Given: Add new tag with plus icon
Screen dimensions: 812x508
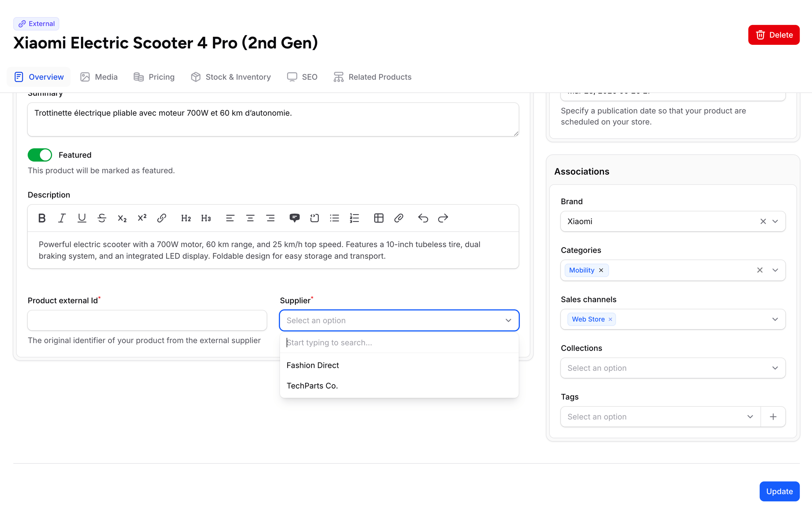Looking at the screenshot, I should 773,416.
